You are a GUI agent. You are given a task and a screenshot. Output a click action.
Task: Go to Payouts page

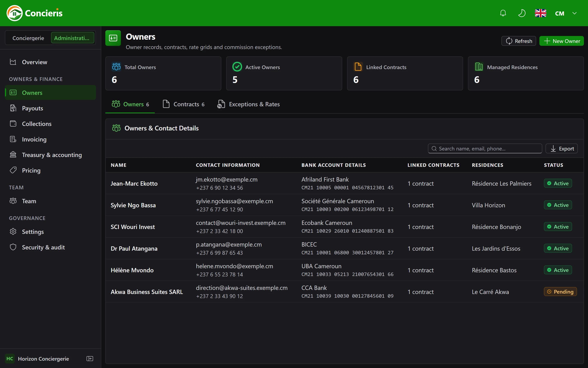[x=51, y=108]
